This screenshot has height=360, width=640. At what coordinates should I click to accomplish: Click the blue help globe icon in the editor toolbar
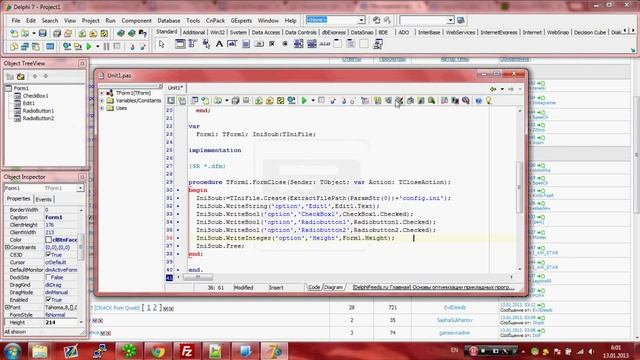point(478,100)
